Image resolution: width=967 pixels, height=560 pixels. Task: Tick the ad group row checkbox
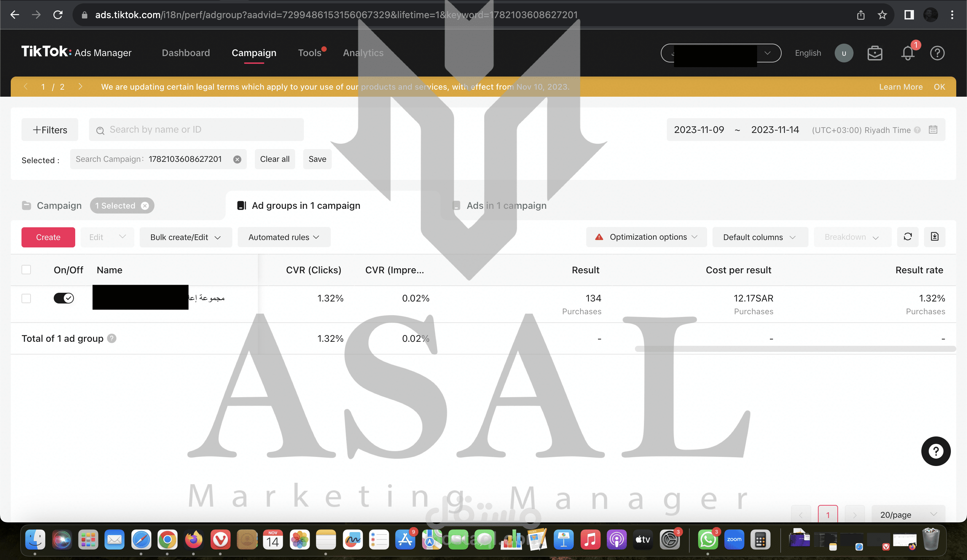pos(26,298)
